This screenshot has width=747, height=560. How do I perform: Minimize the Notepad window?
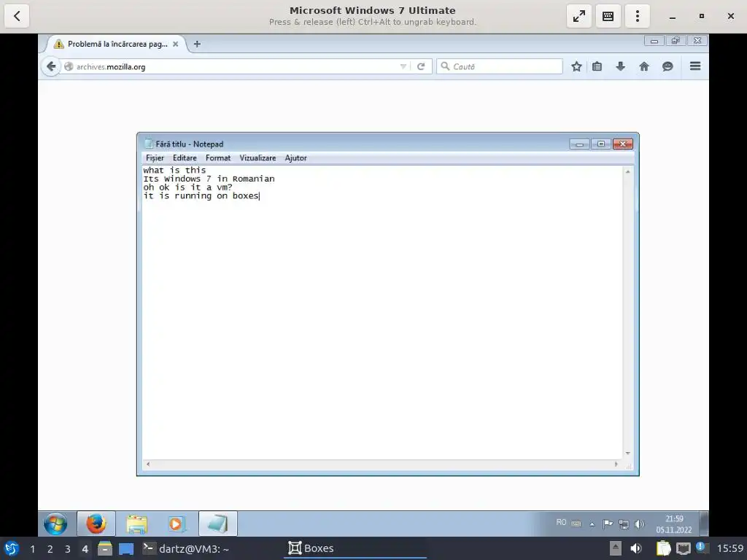pos(580,144)
